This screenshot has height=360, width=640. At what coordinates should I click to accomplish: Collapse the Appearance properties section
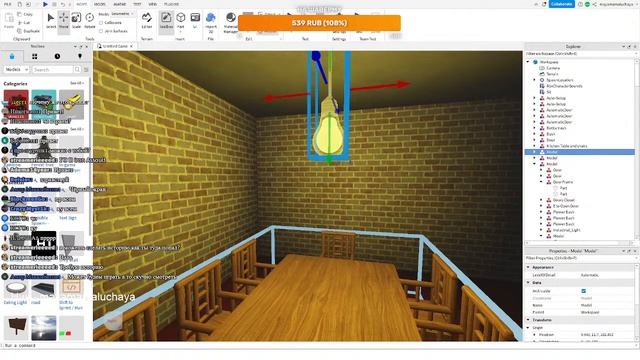(x=528, y=267)
